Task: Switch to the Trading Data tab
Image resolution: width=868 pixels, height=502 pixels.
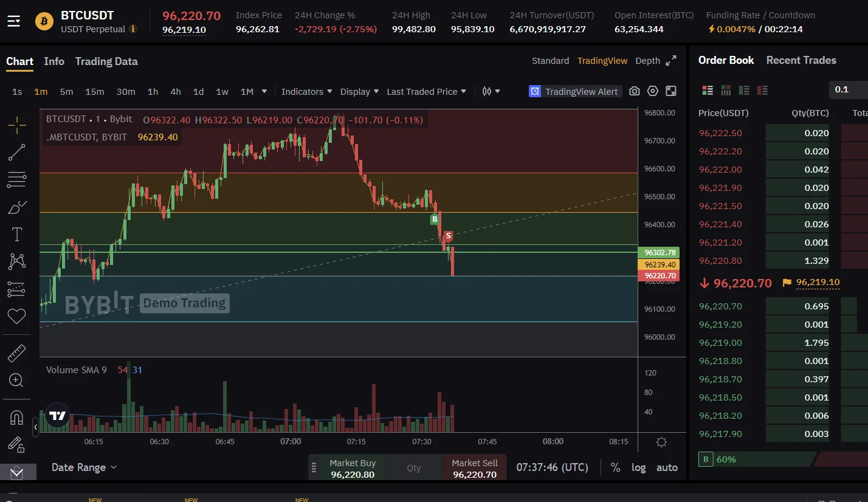Action: point(106,61)
